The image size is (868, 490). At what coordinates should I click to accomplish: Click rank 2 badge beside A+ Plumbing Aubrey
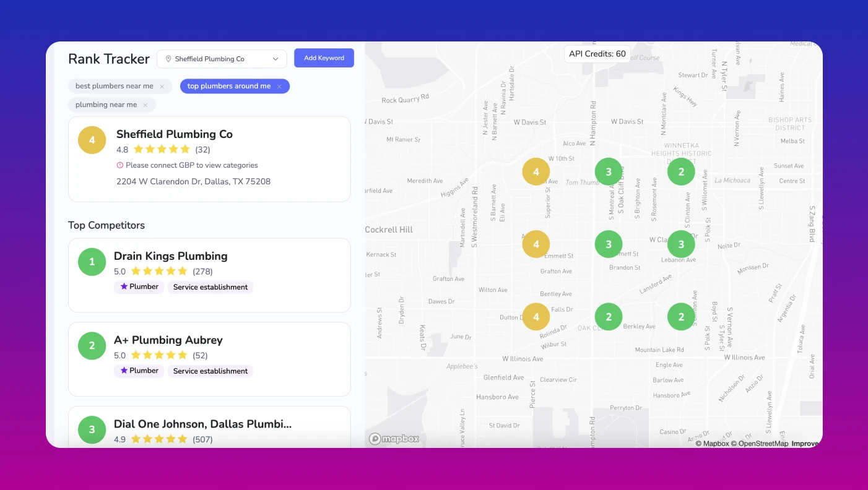tap(92, 346)
